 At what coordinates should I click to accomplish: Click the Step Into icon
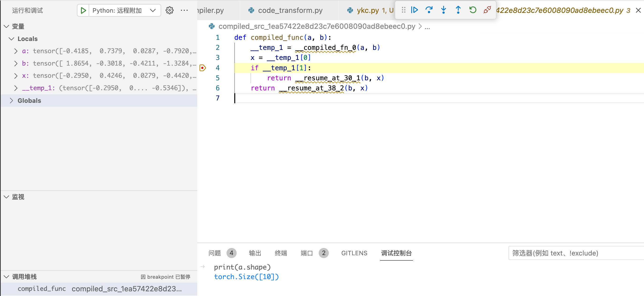(x=443, y=10)
